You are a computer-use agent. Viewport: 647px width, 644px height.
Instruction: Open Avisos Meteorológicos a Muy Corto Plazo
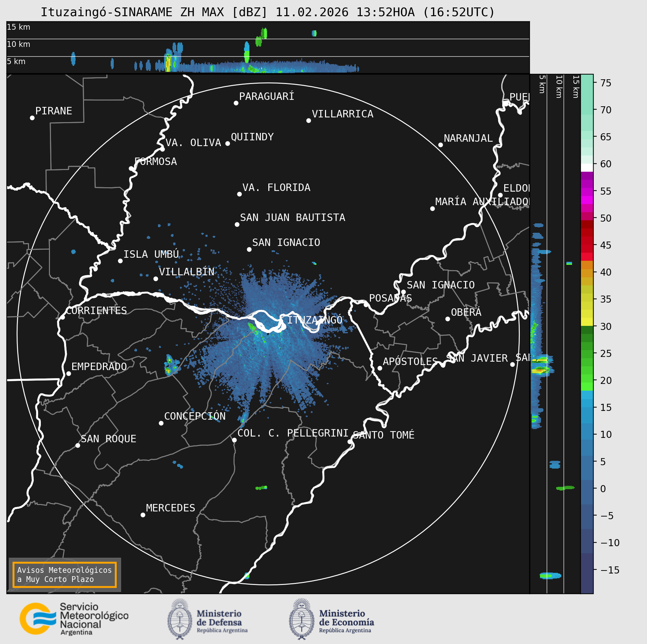tap(64, 575)
